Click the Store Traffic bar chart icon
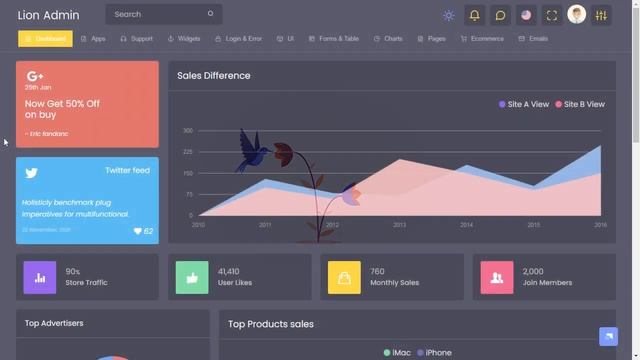The image size is (640, 360). [40, 278]
